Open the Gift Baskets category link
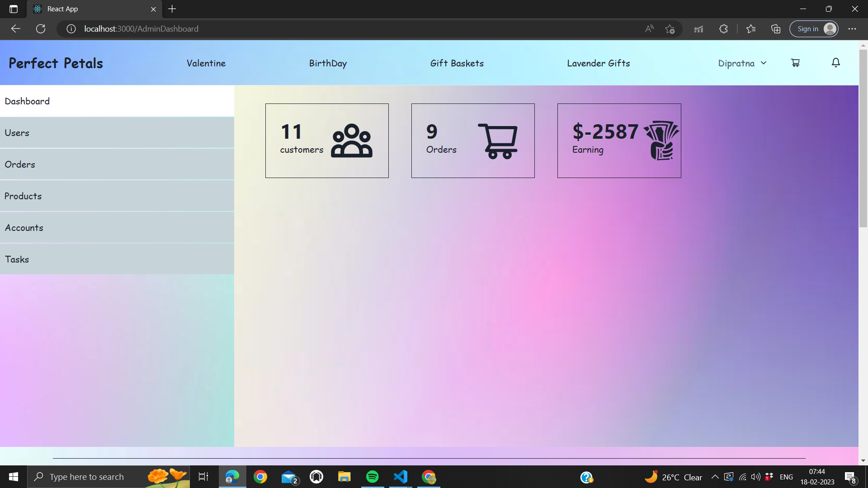Viewport: 868px width, 488px height. click(x=457, y=63)
